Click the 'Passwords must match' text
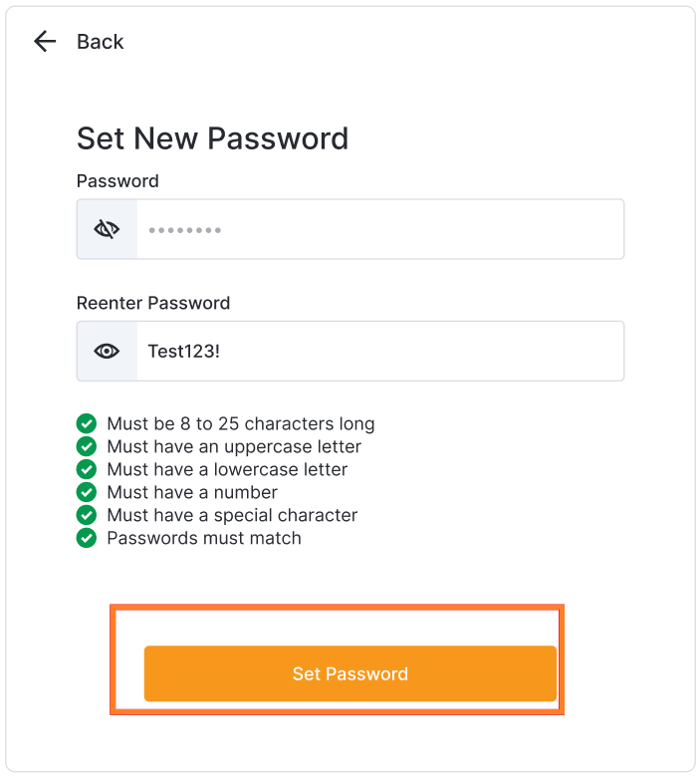700x777 pixels. click(x=204, y=538)
